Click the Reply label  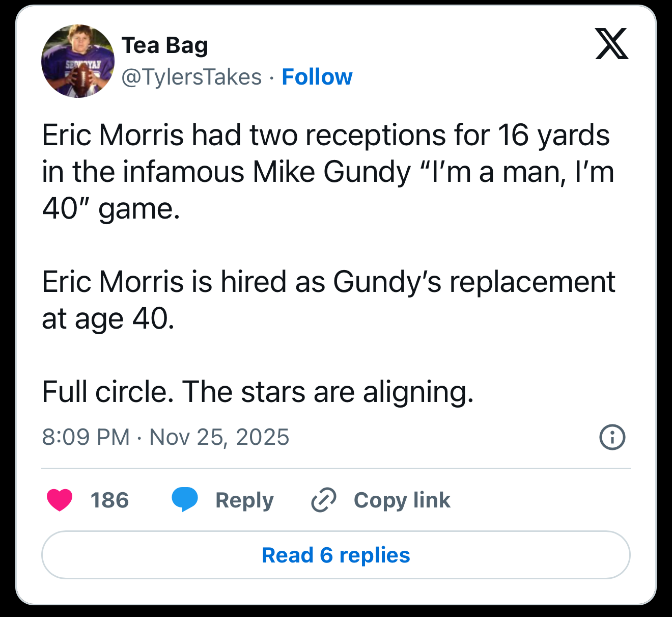244,500
